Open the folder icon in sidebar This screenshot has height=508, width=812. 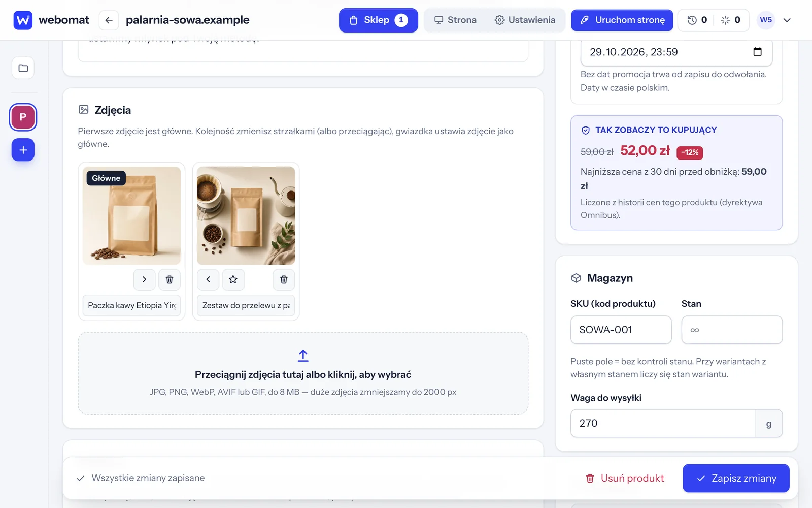(23, 68)
